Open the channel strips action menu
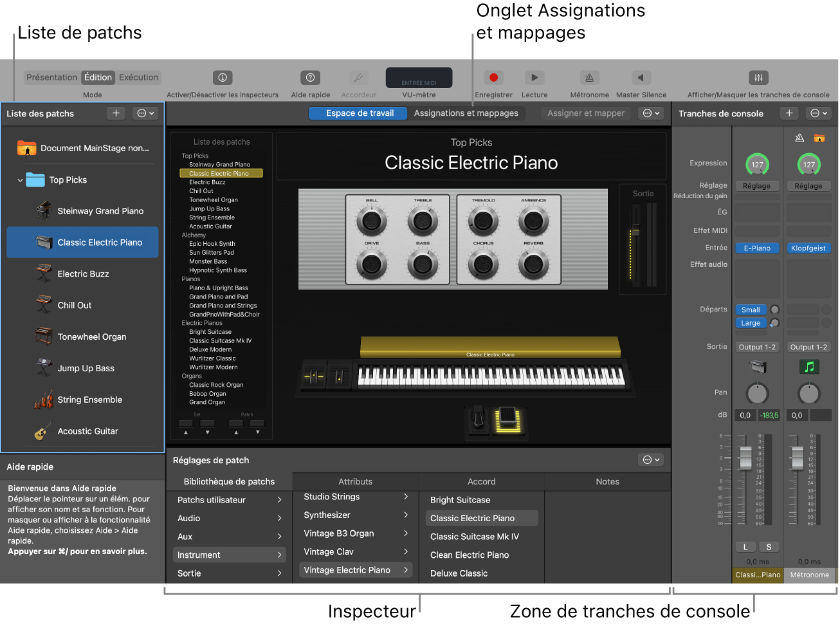840x628 pixels. click(819, 113)
